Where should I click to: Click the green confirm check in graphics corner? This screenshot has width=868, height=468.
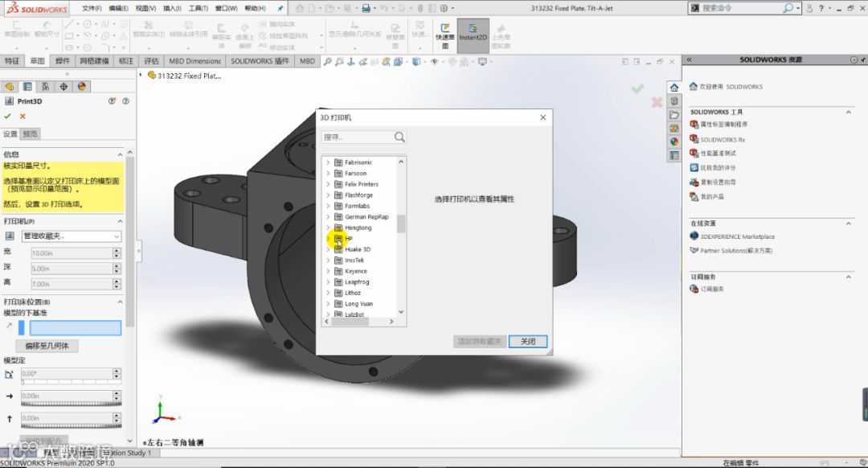click(x=637, y=88)
